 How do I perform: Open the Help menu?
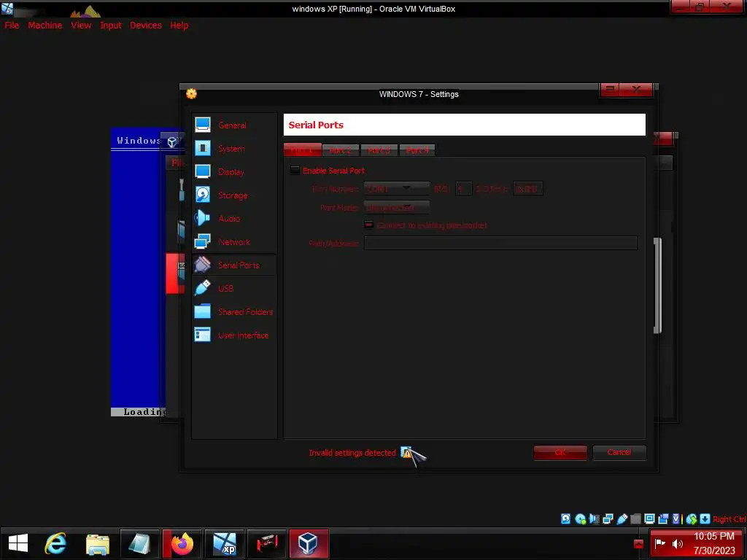coord(179,26)
